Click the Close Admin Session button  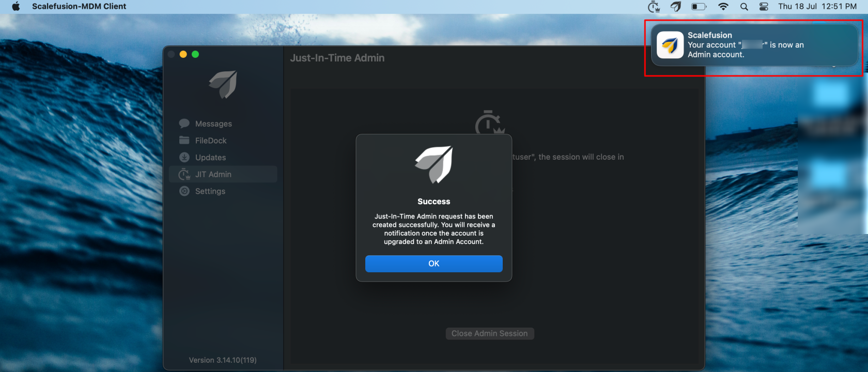point(490,334)
